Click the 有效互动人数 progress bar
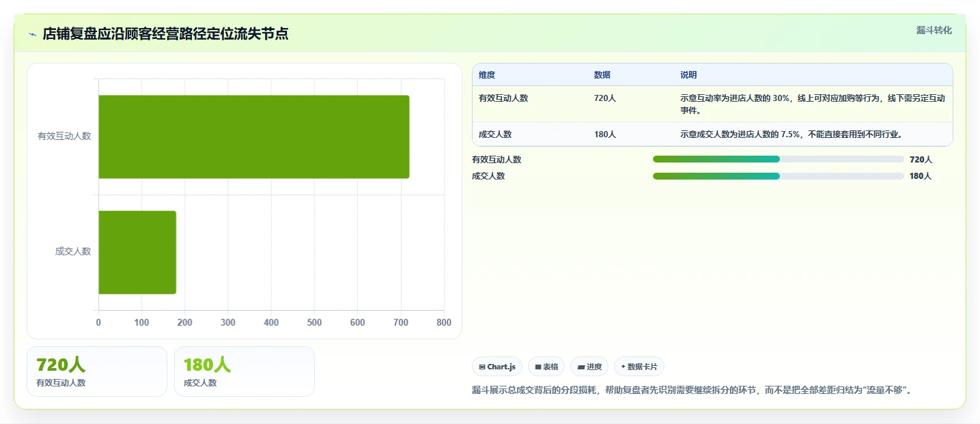The image size is (980, 424). pyautogui.click(x=778, y=159)
